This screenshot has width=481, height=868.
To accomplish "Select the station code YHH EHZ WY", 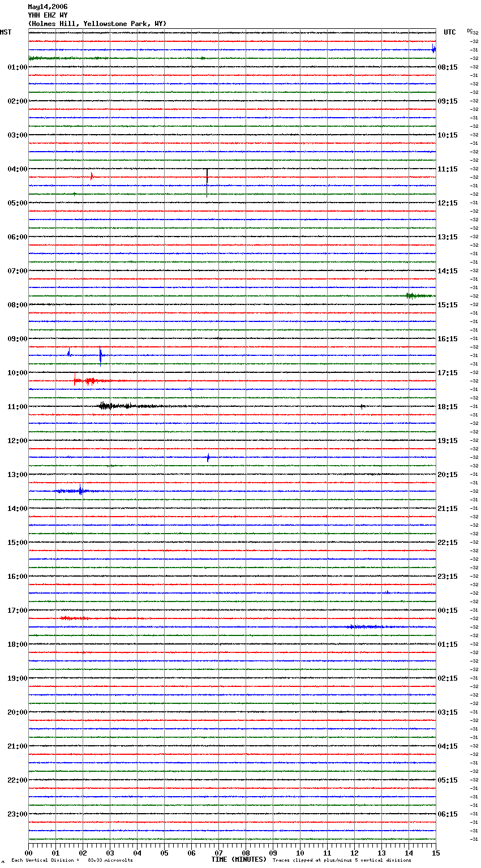I will point(48,15).
